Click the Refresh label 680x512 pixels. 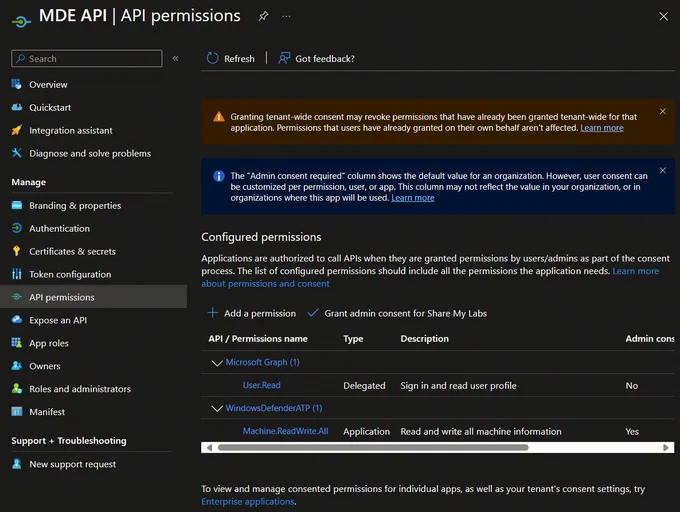(x=239, y=59)
